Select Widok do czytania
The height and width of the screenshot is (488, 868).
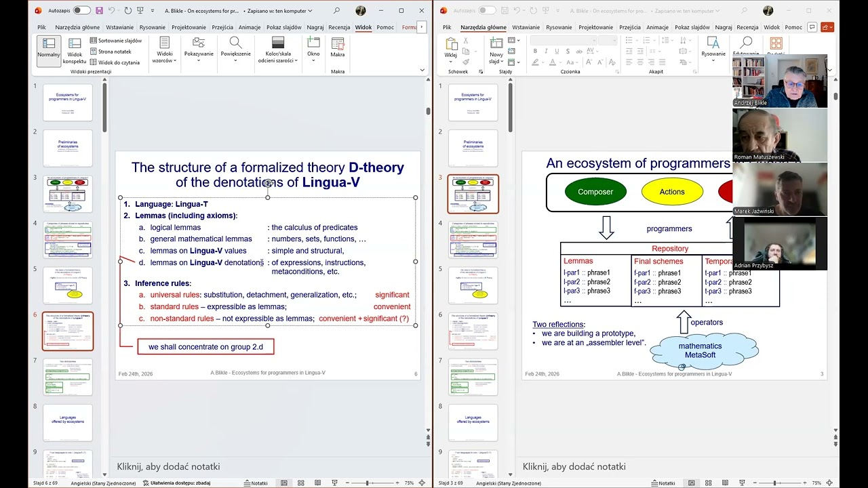click(x=114, y=62)
